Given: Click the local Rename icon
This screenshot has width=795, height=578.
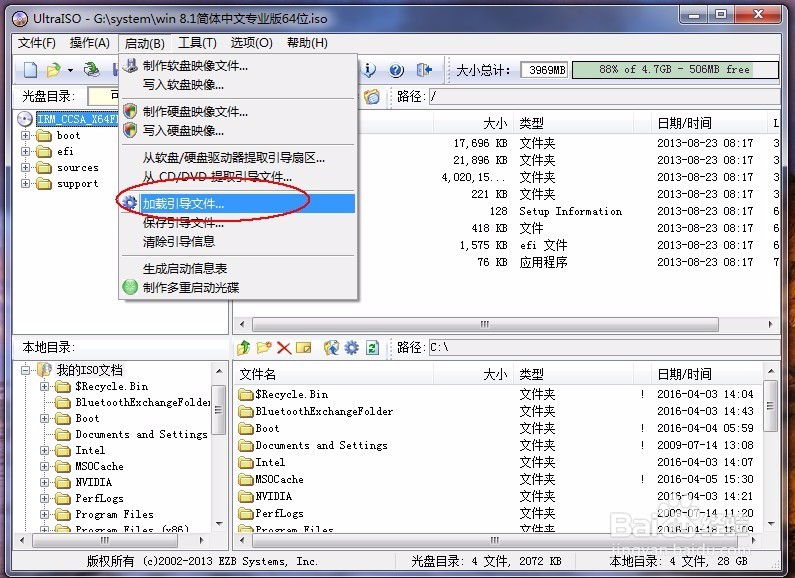Looking at the screenshot, I should [304, 348].
